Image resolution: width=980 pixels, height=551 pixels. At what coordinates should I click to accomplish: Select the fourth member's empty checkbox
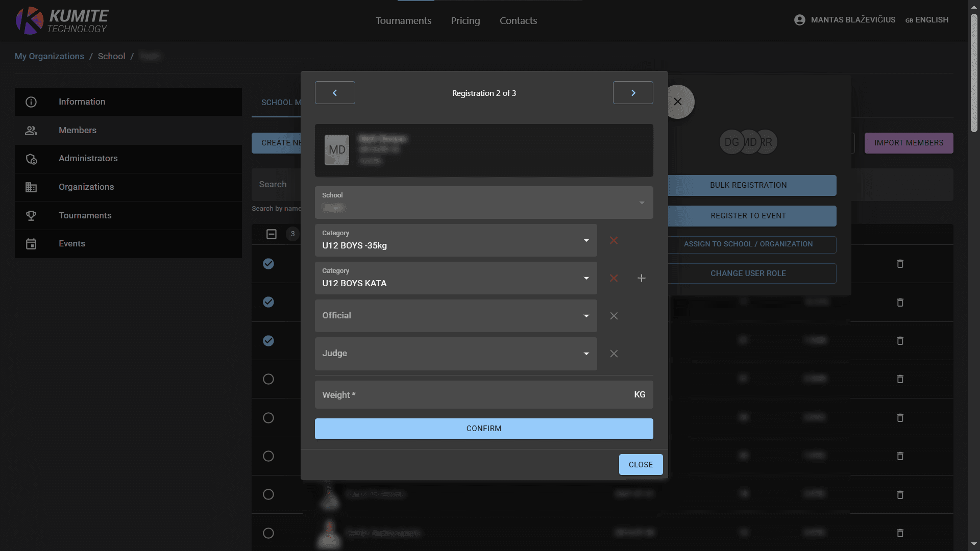[x=268, y=379]
